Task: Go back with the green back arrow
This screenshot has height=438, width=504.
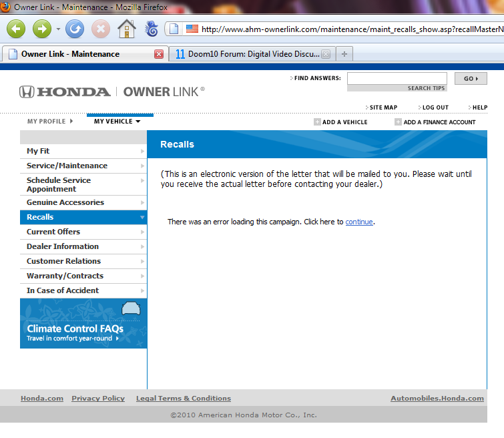Action: 16,29
